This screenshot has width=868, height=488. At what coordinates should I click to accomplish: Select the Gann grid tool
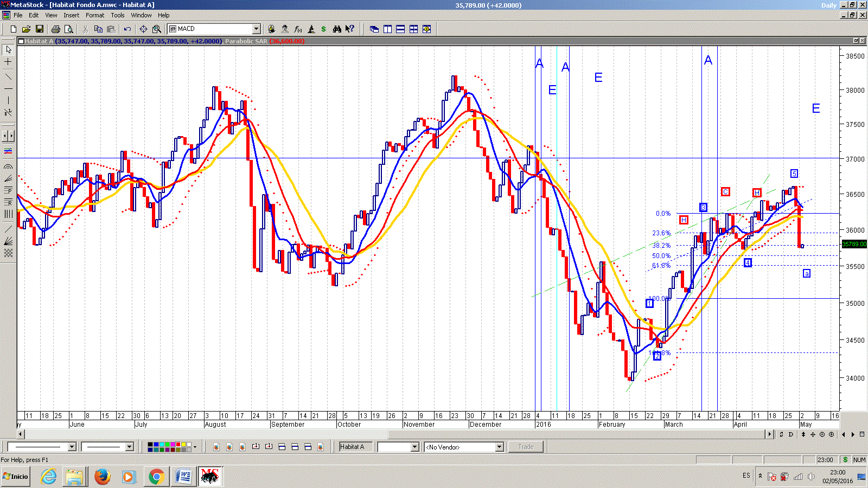[x=8, y=253]
